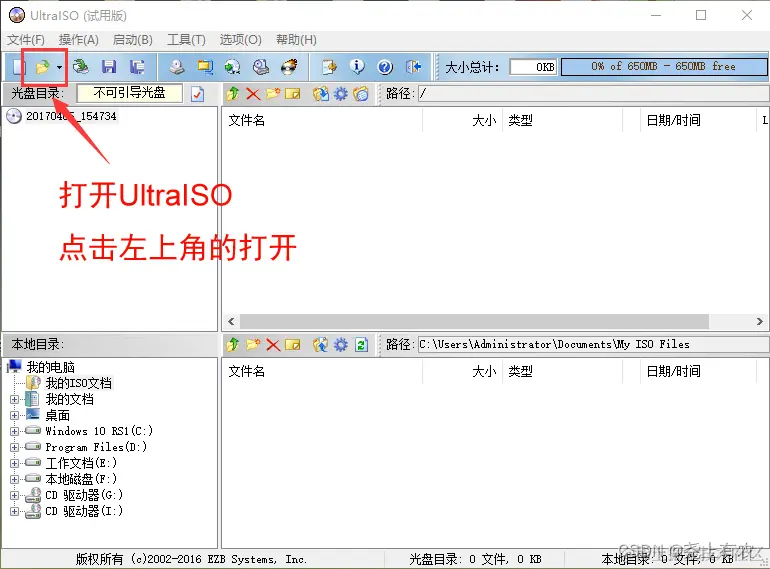This screenshot has height=569, width=770.
Task: Open the 文件(F) menu
Action: [x=26, y=40]
